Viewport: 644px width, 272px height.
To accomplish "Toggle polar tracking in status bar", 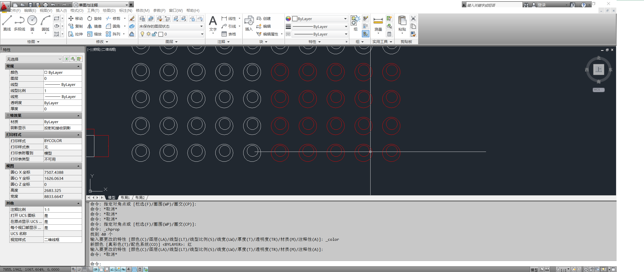I will (96, 269).
